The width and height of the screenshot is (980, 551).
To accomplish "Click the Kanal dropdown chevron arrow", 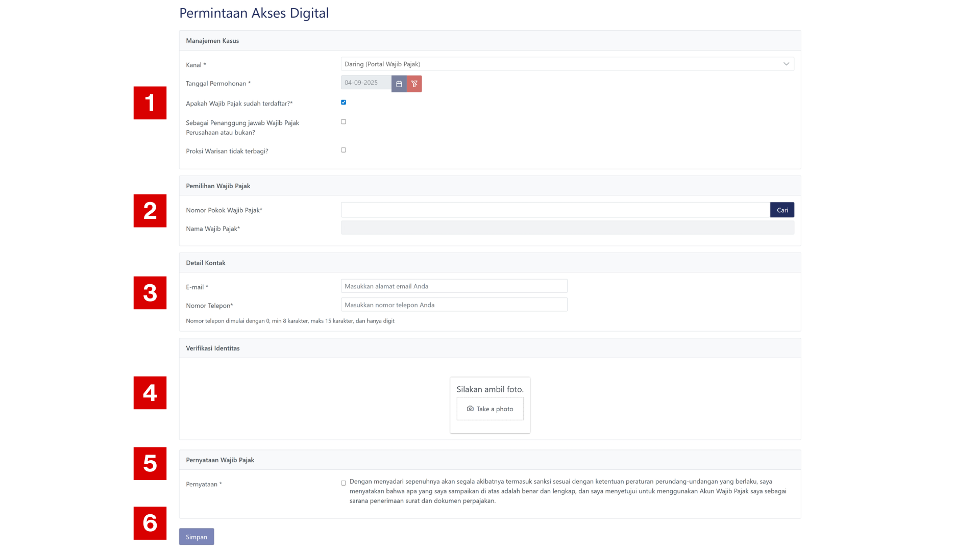I will point(786,64).
